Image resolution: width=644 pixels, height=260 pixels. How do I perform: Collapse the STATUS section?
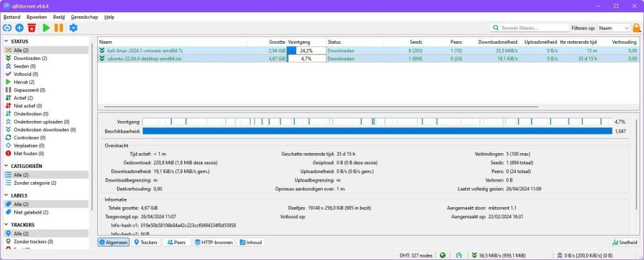(7, 41)
